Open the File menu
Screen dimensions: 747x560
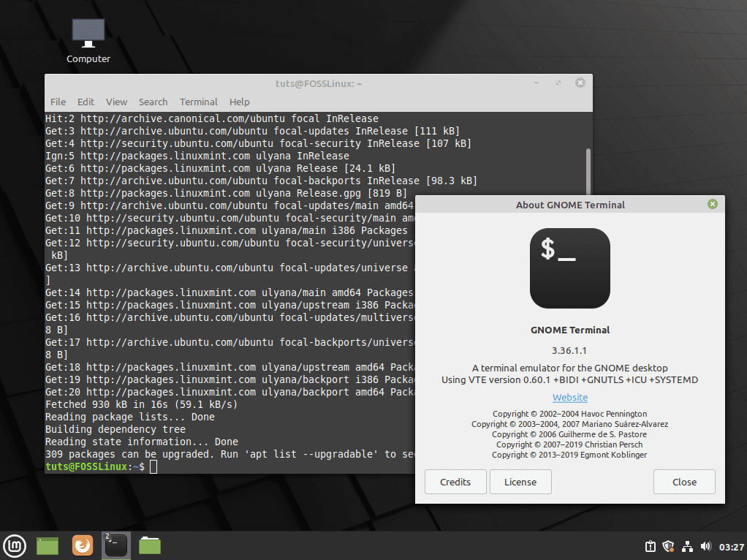[58, 102]
